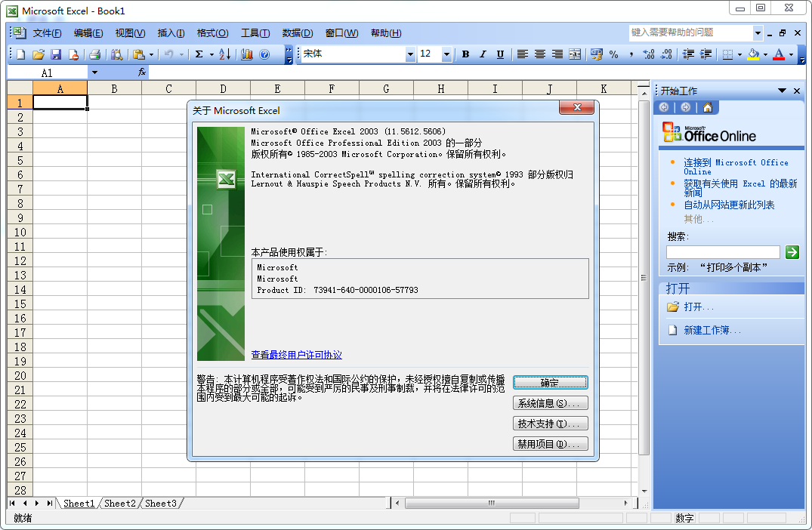The height and width of the screenshot is (530, 812).
Task: Click the green search Go arrow
Action: pos(792,252)
